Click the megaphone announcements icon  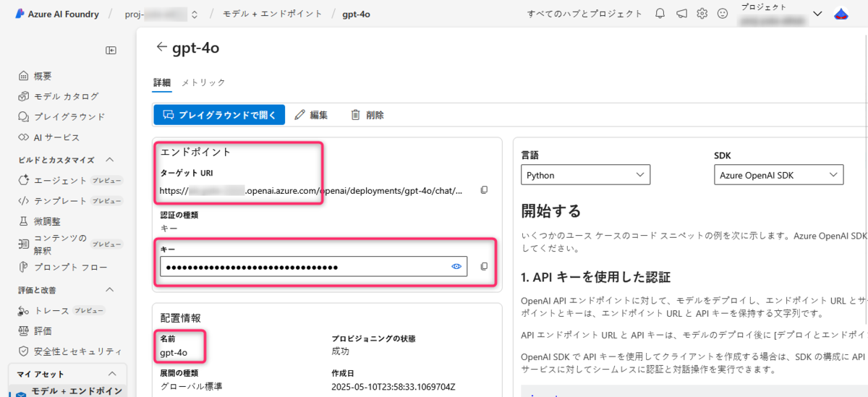tap(681, 14)
